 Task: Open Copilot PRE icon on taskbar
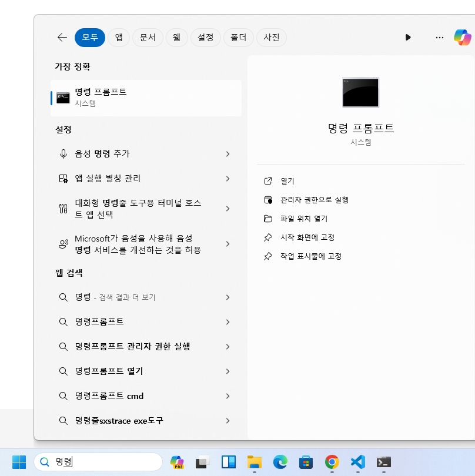click(x=177, y=462)
